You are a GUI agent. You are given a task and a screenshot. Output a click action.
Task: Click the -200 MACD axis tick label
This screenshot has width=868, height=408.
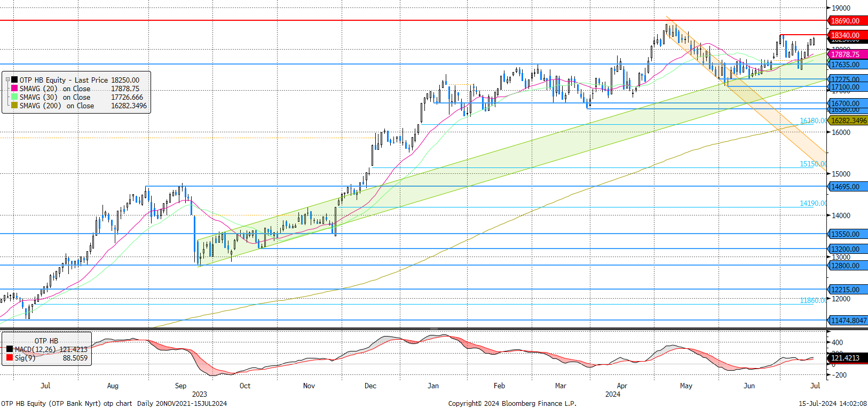[x=839, y=375]
